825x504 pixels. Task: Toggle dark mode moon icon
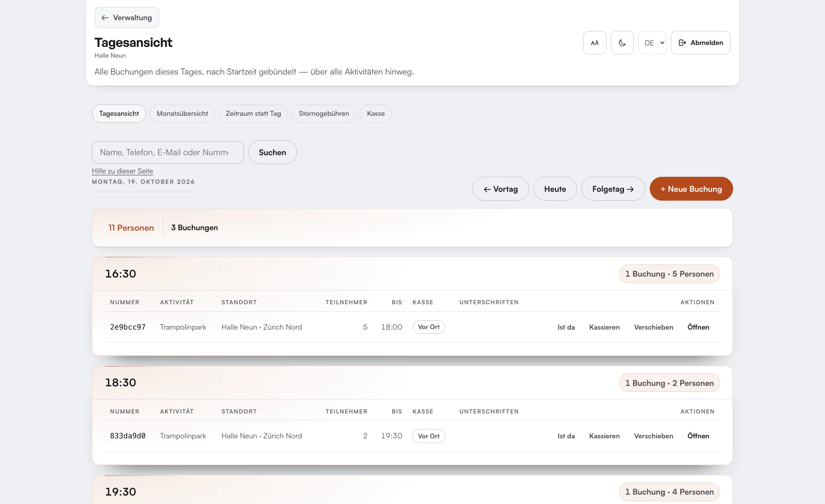coord(622,43)
